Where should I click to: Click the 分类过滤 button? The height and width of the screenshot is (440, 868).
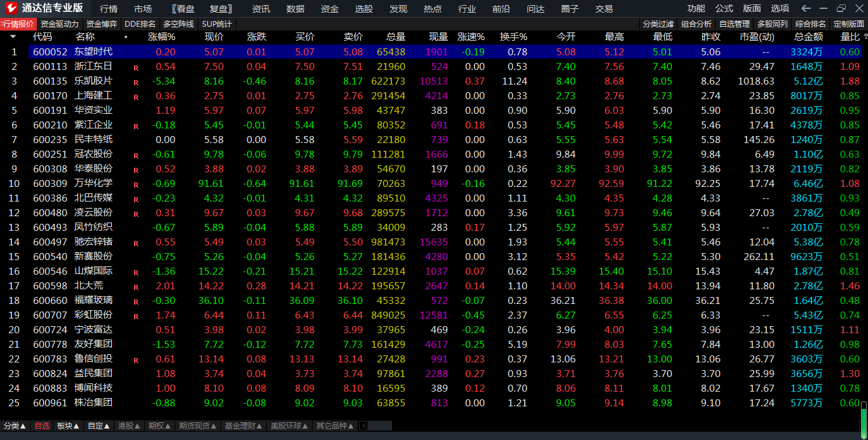tap(658, 24)
